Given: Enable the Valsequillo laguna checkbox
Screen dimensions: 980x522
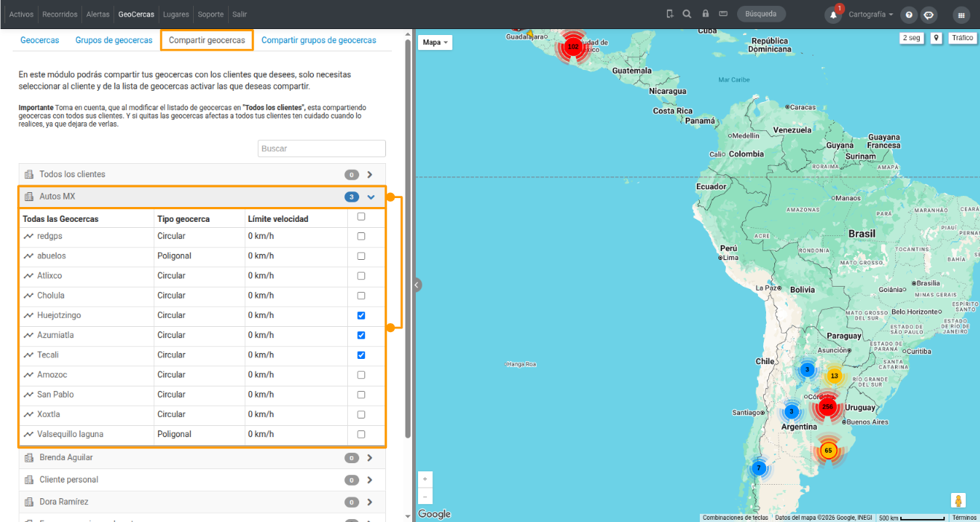Looking at the screenshot, I should tap(361, 434).
